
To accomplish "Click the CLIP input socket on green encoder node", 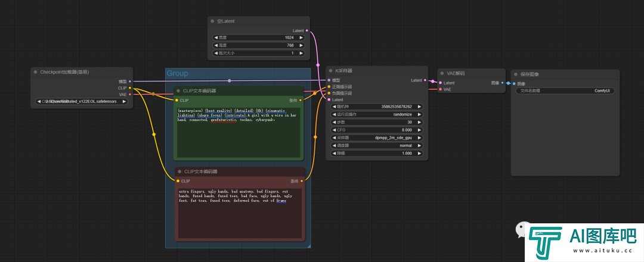I will (177, 100).
